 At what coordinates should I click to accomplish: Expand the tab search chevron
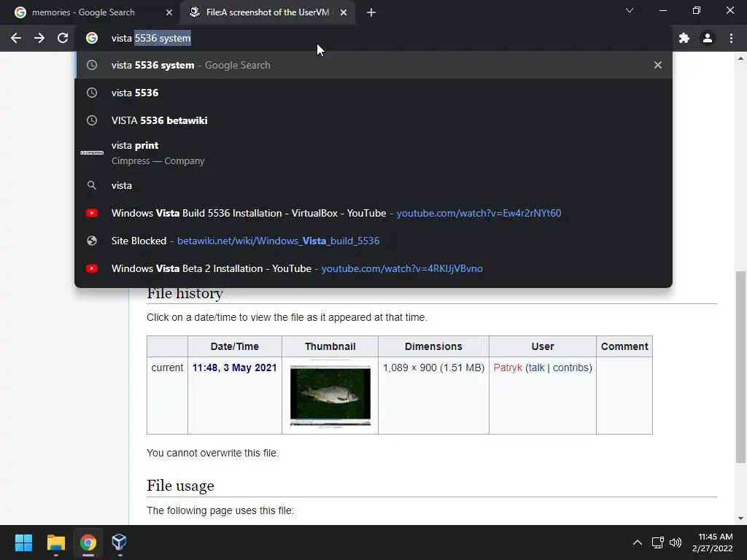tap(630, 10)
